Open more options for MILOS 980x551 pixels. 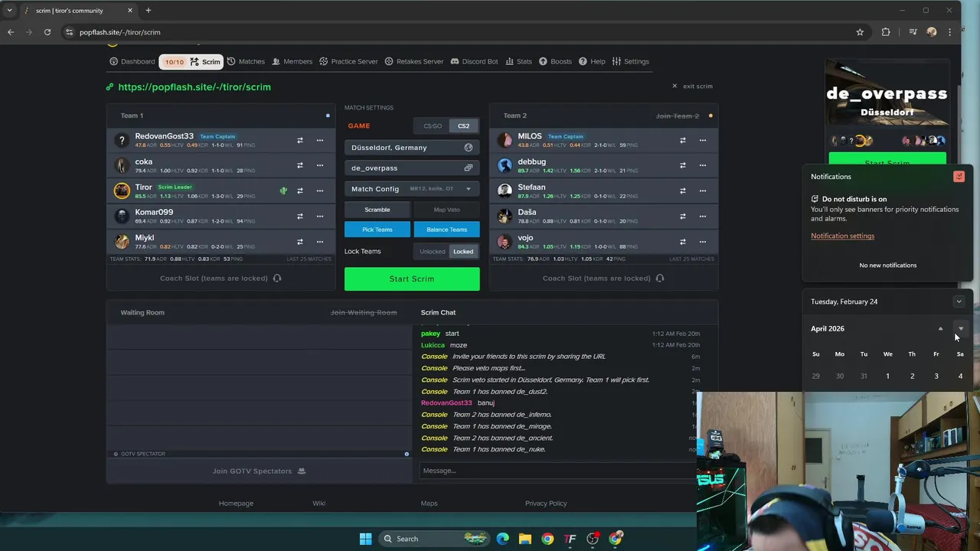pos(703,140)
